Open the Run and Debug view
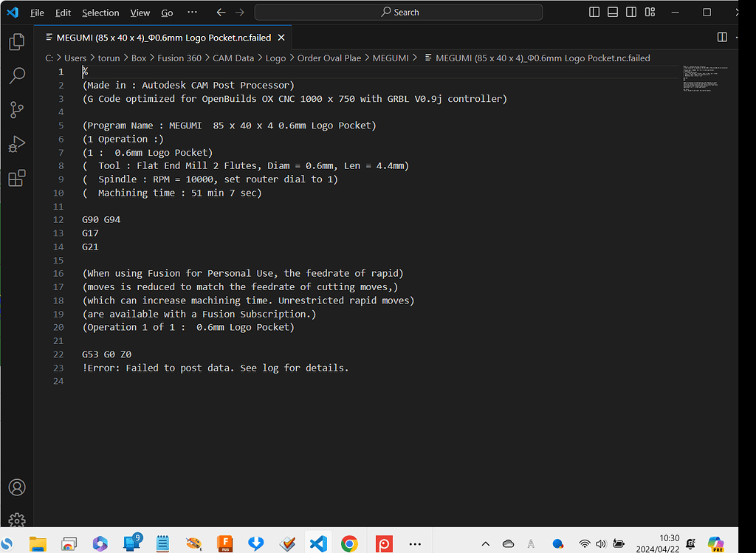The width and height of the screenshot is (756, 553). click(17, 144)
